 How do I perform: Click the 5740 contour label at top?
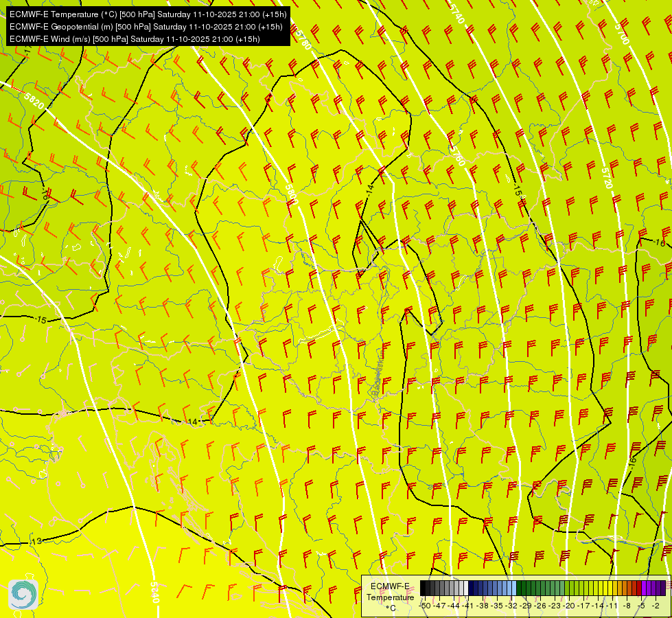point(457,13)
